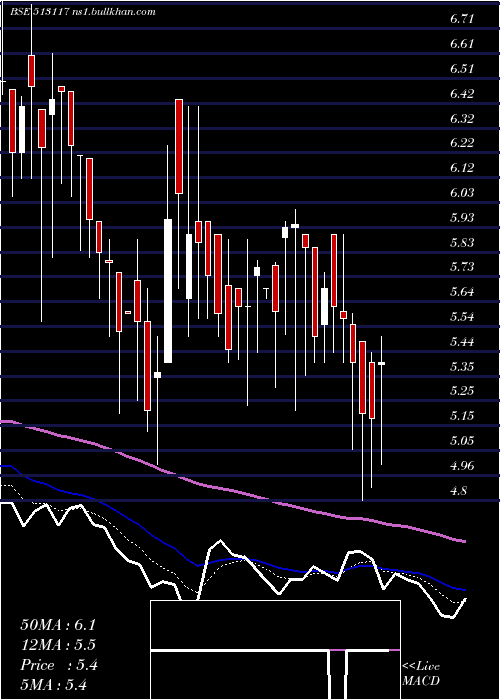Click the 5.25 price axis label
The image size is (500, 700).
click(x=462, y=391)
